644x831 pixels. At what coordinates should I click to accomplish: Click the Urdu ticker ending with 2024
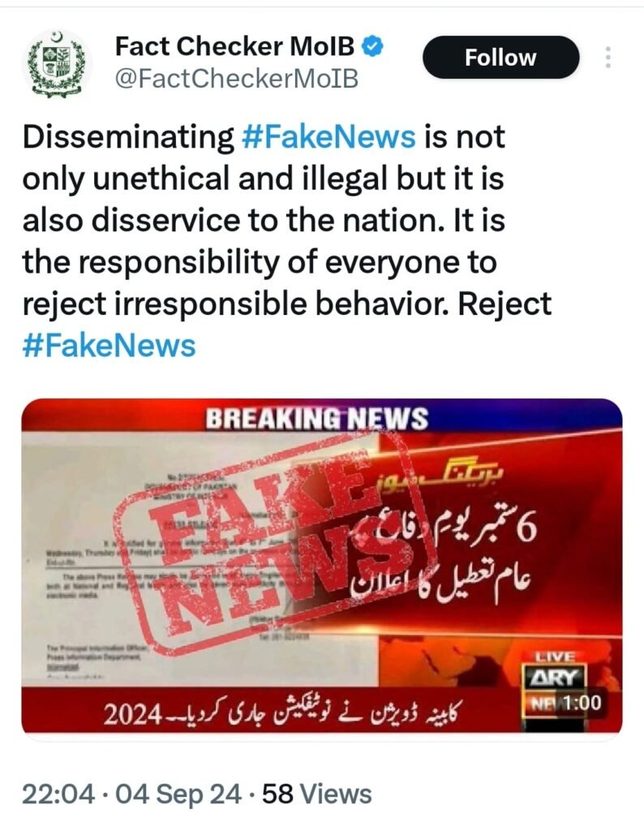(x=282, y=714)
